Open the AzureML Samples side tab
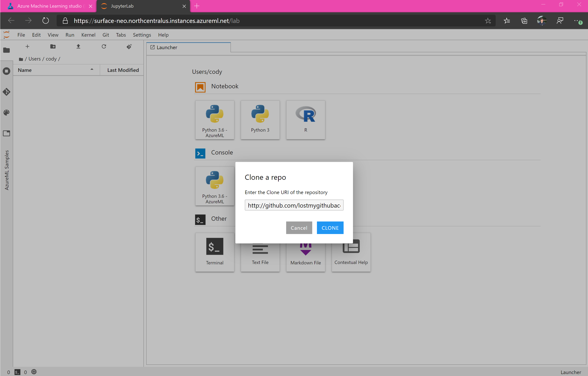The width and height of the screenshot is (588, 376). [x=7, y=170]
